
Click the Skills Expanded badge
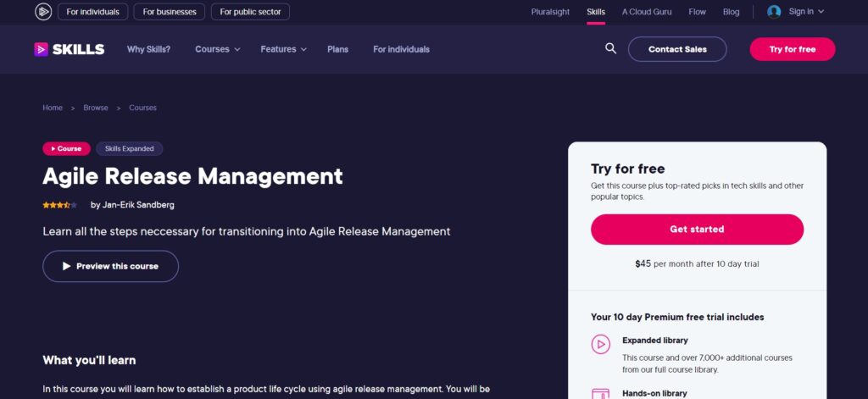[x=130, y=149]
